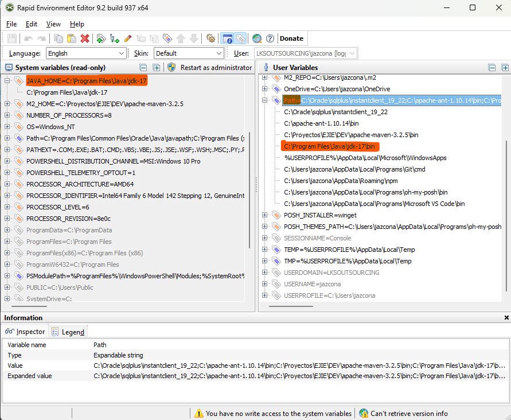
Task: Open the Language dropdown showing English
Action: point(86,53)
